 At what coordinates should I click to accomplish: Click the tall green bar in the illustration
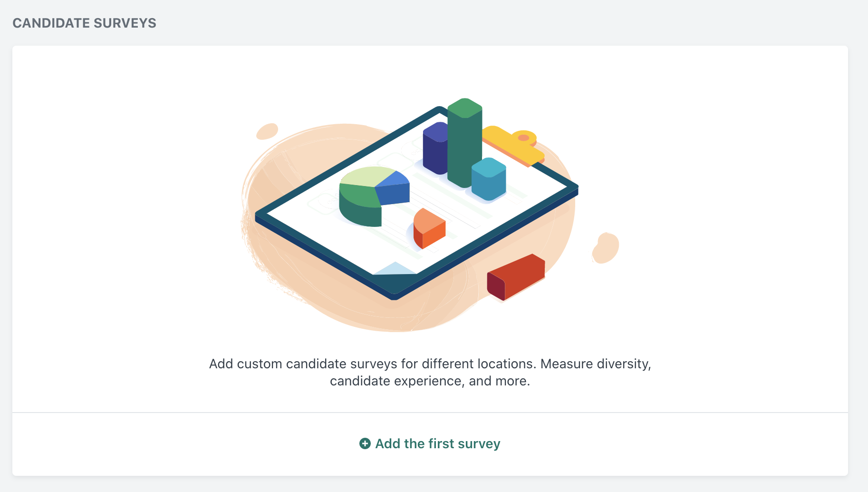[x=464, y=142]
